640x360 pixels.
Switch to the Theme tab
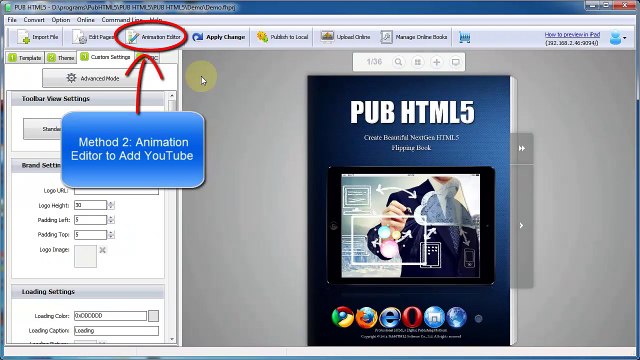(x=61, y=58)
